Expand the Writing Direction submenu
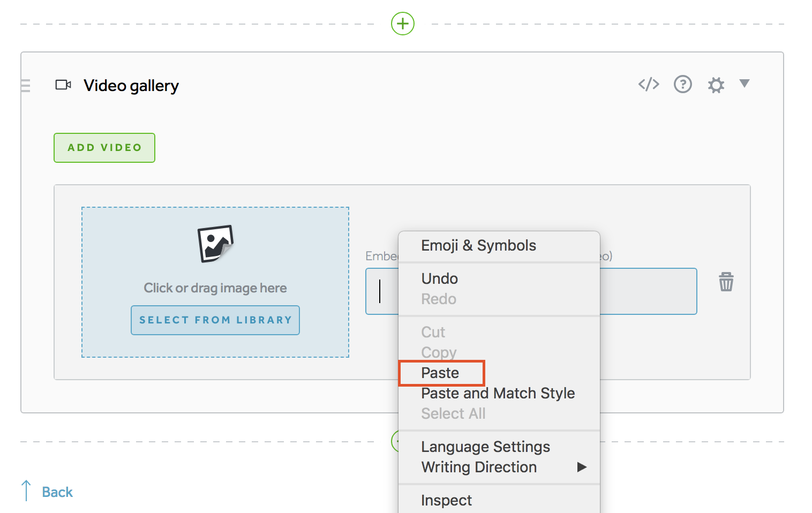 coord(479,467)
